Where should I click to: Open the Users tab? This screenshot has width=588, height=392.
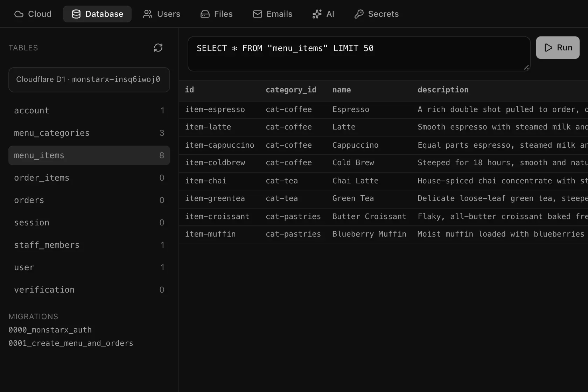(162, 14)
